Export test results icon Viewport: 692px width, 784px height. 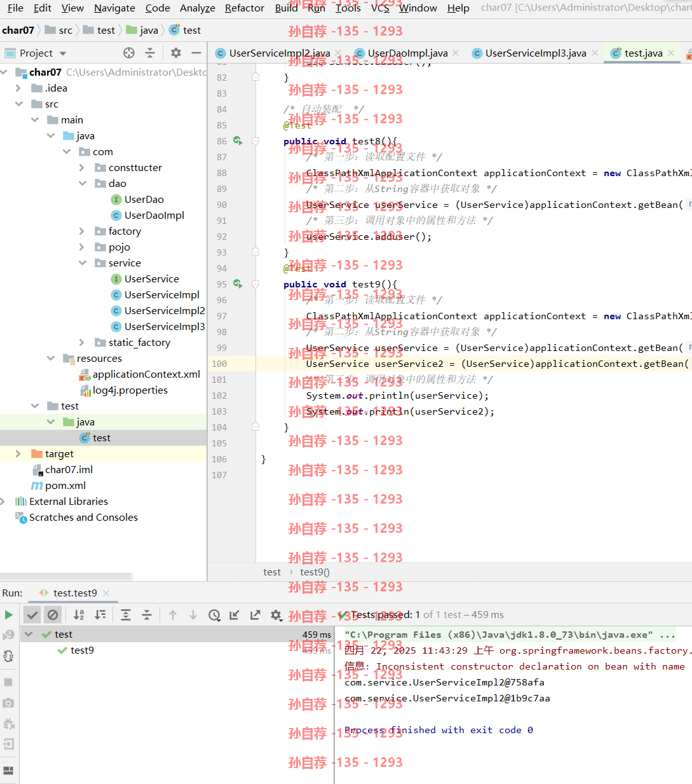[x=255, y=615]
